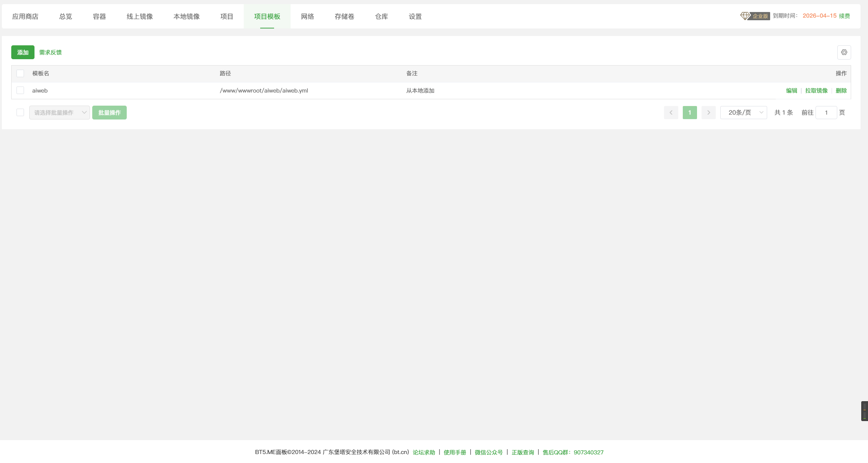This screenshot has width=868, height=463.
Task: Click the 从本地添加 remark cell
Action: 420,91
